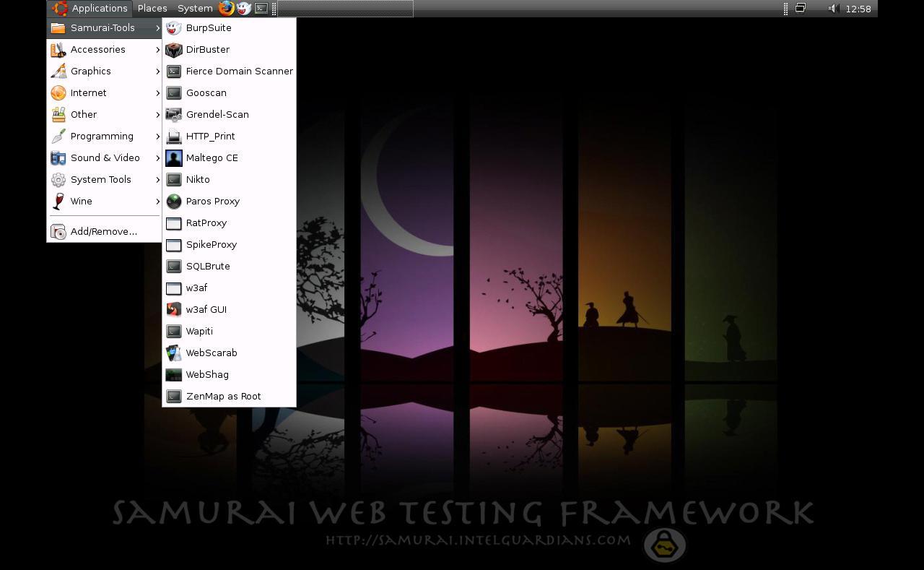Screen dimensions: 924x570
Task: Open the System menu
Action: pos(193,8)
